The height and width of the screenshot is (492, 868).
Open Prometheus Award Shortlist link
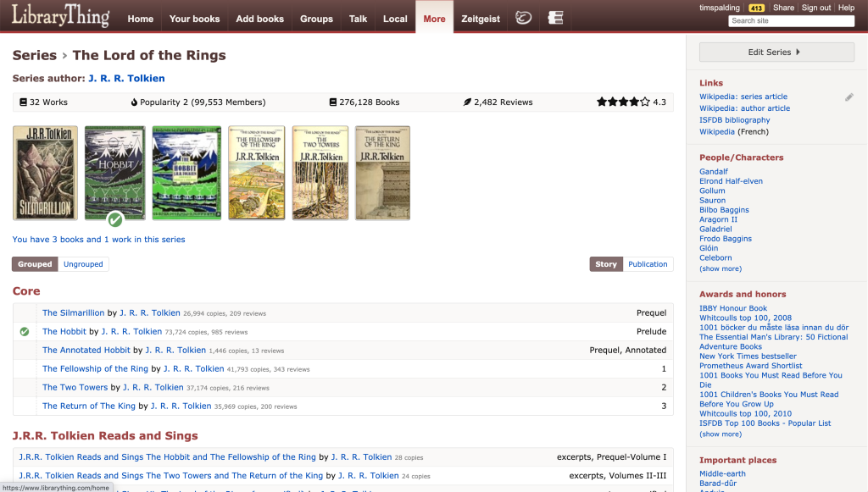pos(751,366)
